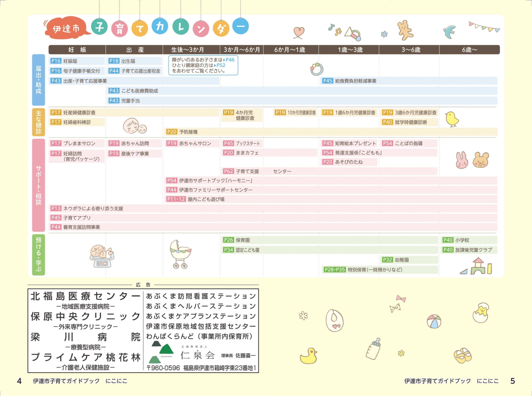
Task: Click the yellow baby shoes illustration
Action: point(463,356)
